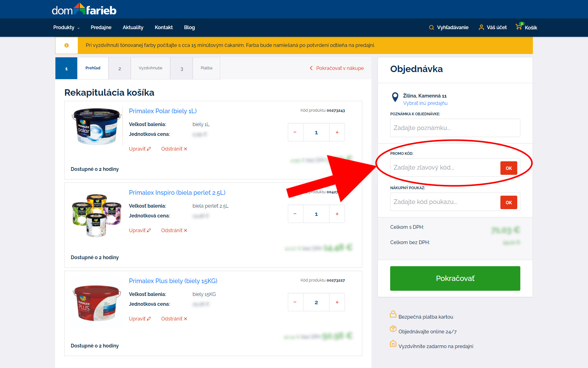Click Primalex Inspiro quantity field
The width and height of the screenshot is (588, 368).
(316, 214)
